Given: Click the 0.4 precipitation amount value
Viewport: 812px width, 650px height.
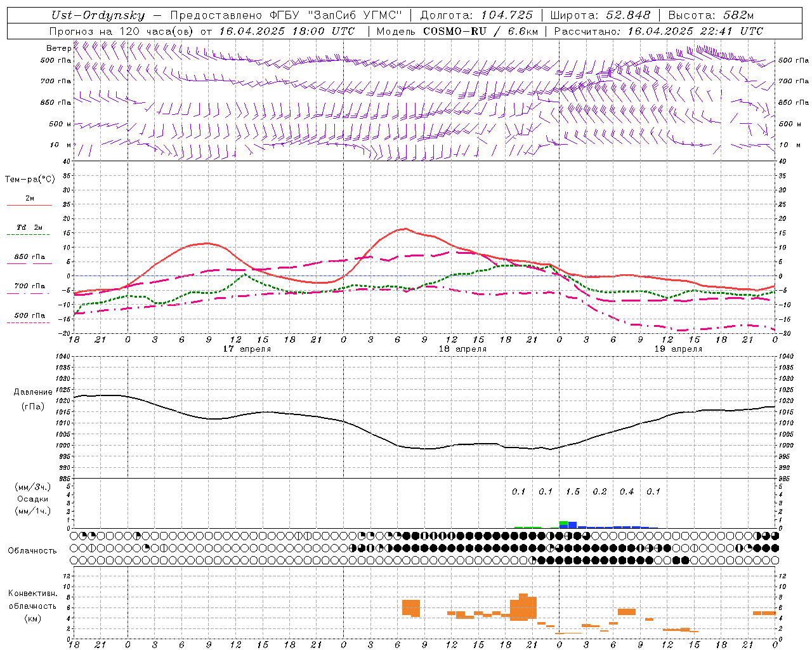Looking at the screenshot, I should click(627, 491).
